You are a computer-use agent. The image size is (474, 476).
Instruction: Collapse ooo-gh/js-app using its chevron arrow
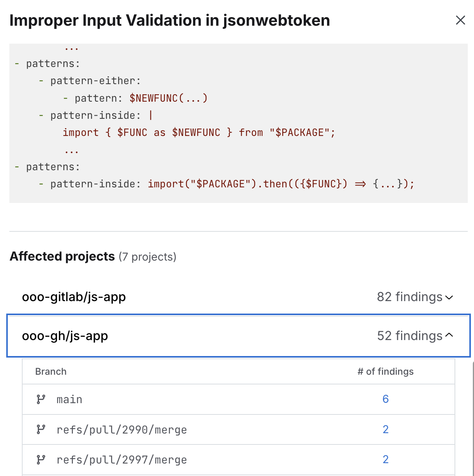click(x=449, y=335)
